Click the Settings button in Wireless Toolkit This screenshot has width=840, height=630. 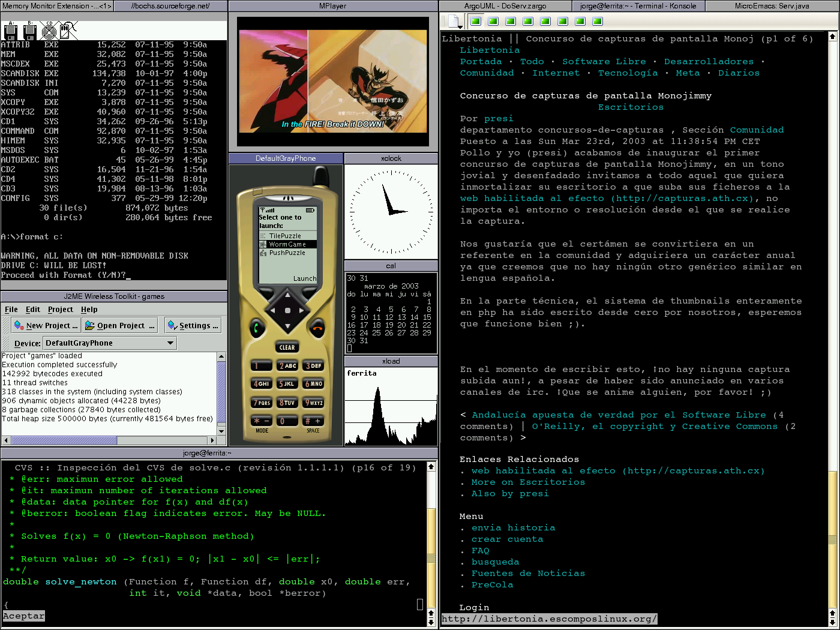(x=193, y=325)
